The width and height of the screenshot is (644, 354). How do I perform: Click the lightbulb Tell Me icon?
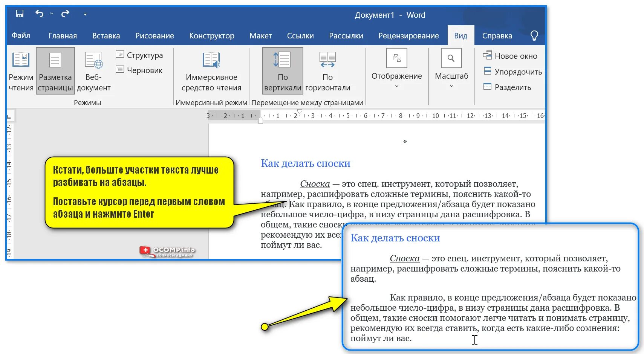534,35
